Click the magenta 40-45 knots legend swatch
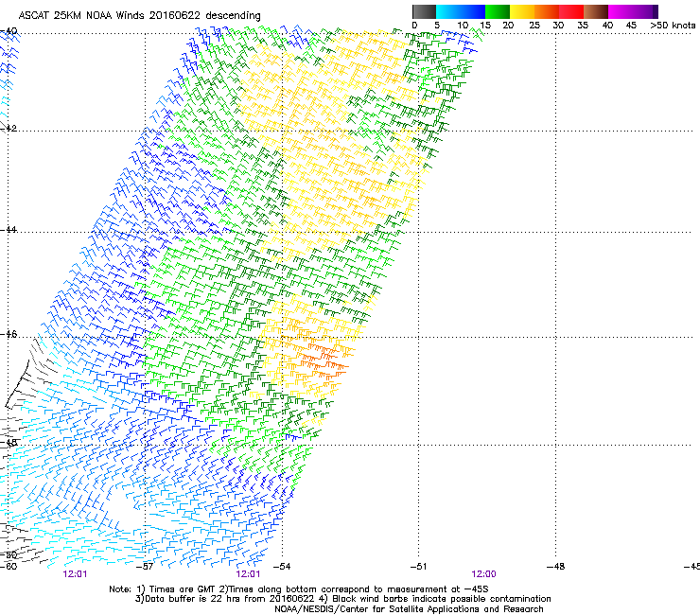The image size is (700, 615). (x=621, y=11)
